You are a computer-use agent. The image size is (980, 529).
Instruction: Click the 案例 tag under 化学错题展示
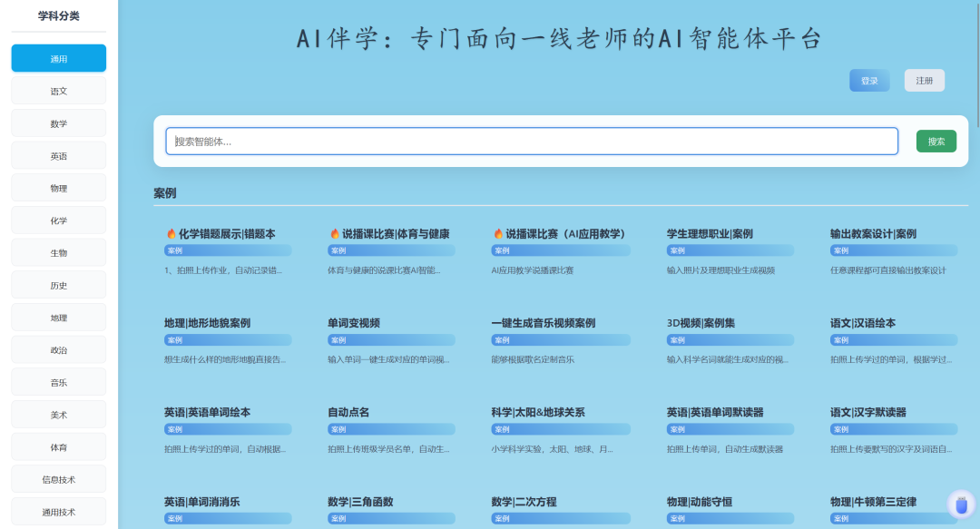228,250
